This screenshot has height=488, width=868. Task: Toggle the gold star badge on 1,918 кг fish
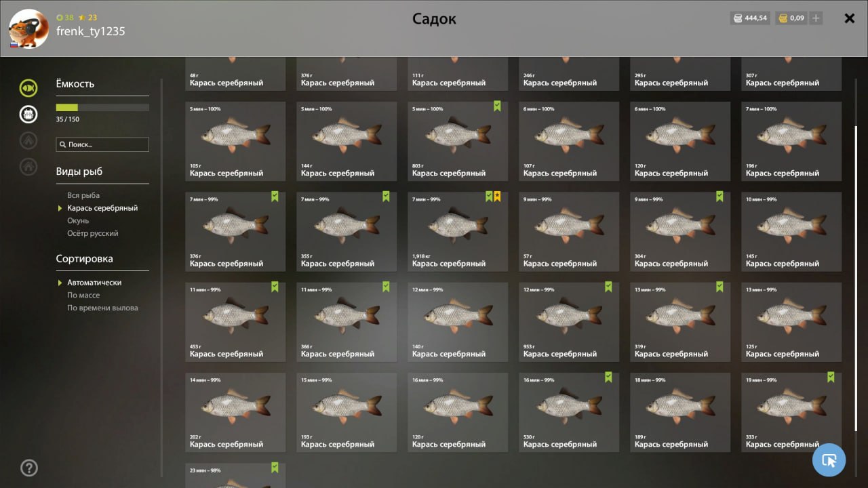click(x=497, y=197)
